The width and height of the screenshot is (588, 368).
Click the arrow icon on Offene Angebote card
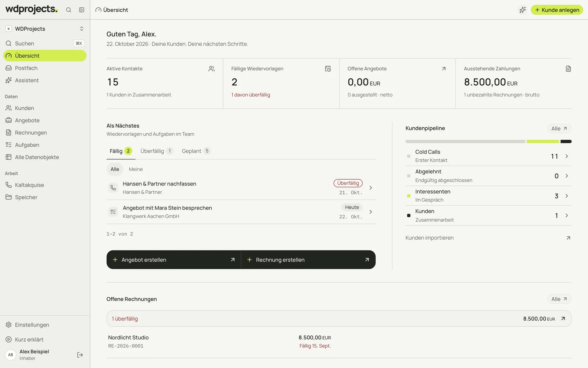click(444, 69)
